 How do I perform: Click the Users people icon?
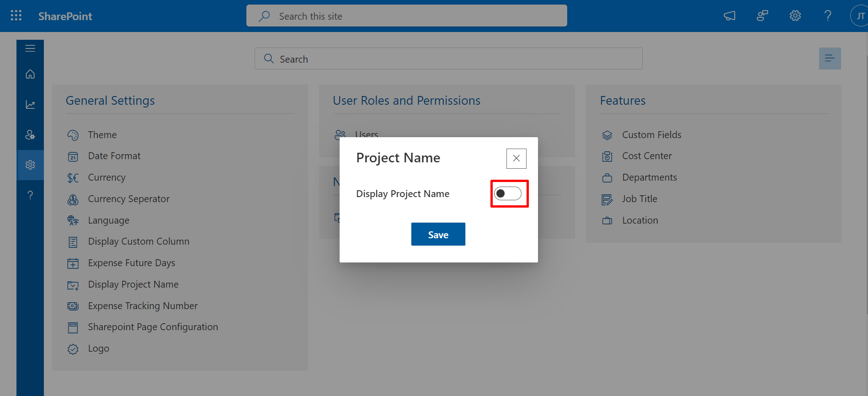tap(340, 135)
